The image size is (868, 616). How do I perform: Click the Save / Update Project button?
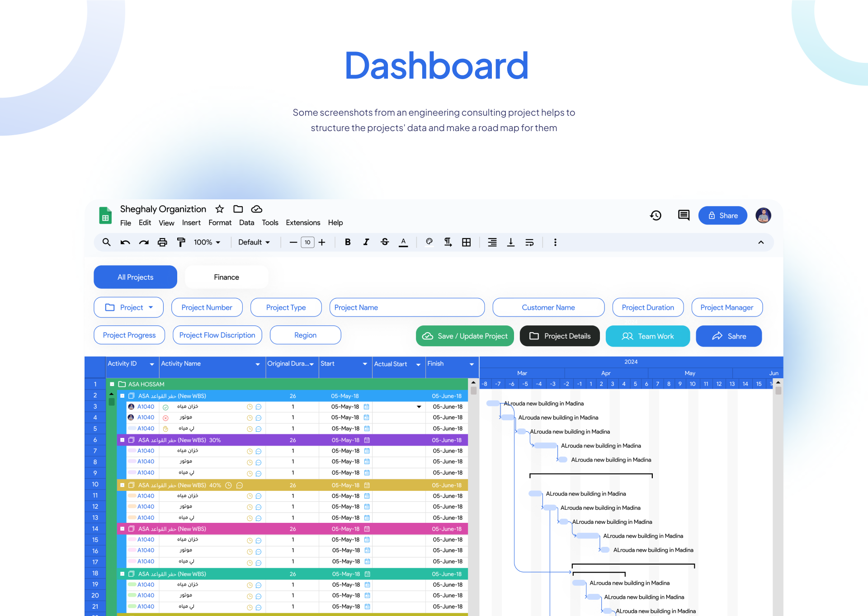pyautogui.click(x=464, y=336)
